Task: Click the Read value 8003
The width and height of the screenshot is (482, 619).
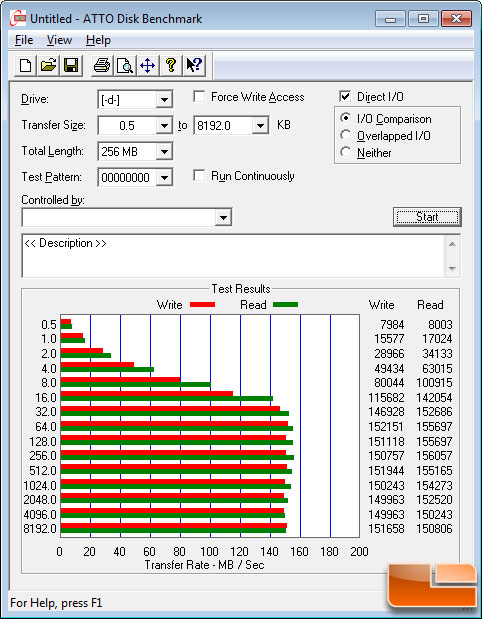Action: (x=440, y=325)
